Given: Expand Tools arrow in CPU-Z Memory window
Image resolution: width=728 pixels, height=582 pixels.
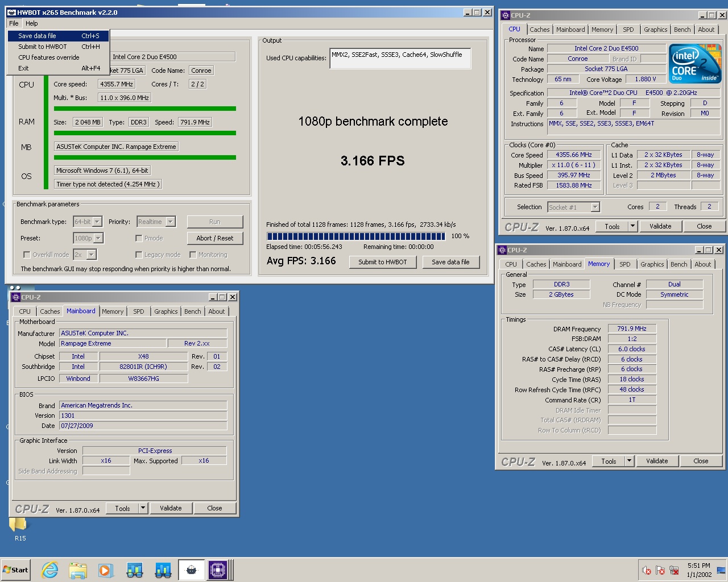Looking at the screenshot, I should tap(629, 461).
